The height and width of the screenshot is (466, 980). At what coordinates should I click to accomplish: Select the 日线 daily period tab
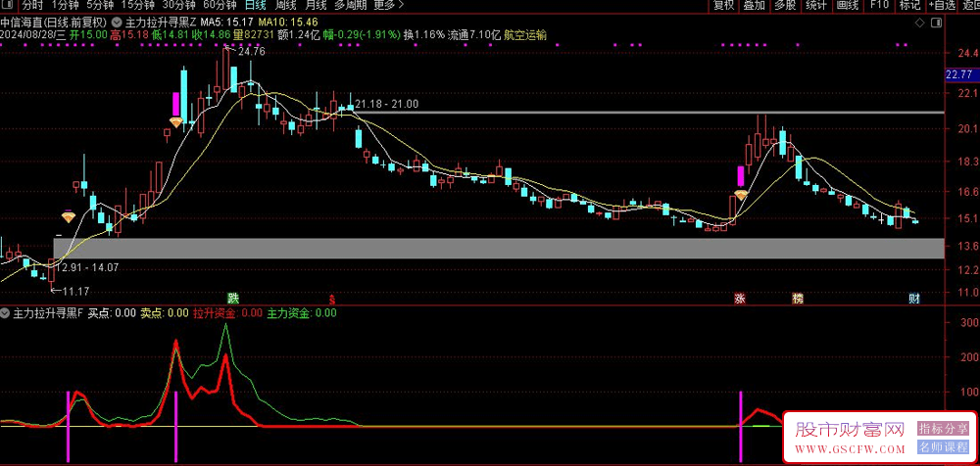tap(256, 6)
